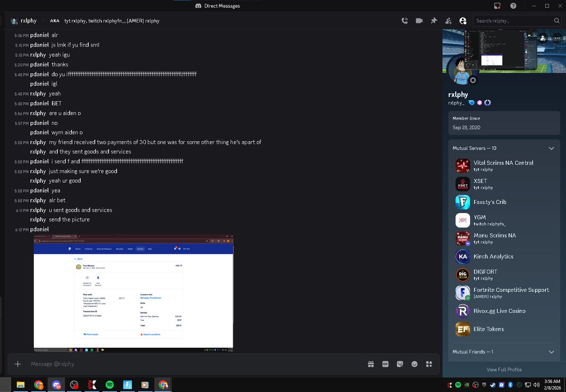Open Spotify from the taskbar
Viewport: 566px width, 392px height.
point(109,385)
